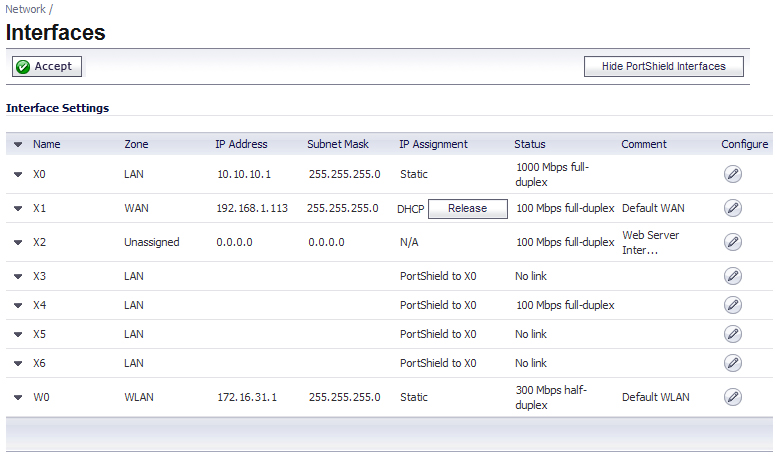
Task: Open X5 configure pencil icon
Action: click(x=732, y=334)
